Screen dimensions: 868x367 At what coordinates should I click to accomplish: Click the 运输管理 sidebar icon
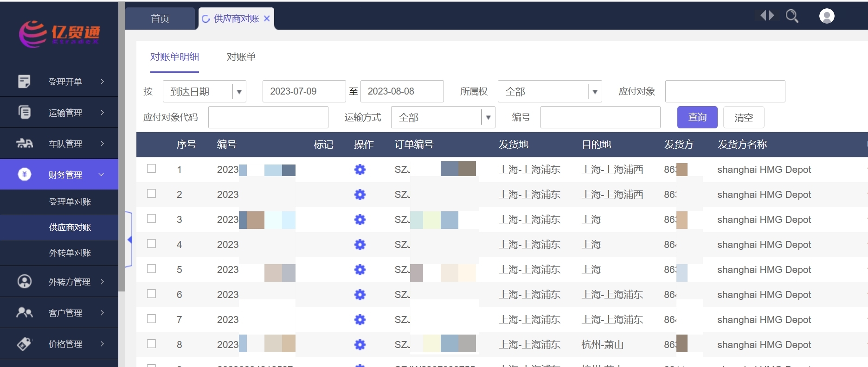24,112
